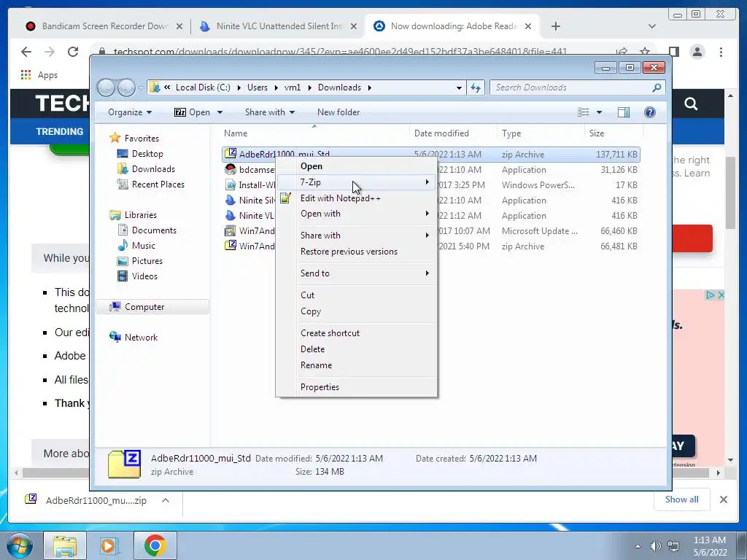Expand the view options dropdown arrow
This screenshot has width=747, height=560.
[600, 112]
